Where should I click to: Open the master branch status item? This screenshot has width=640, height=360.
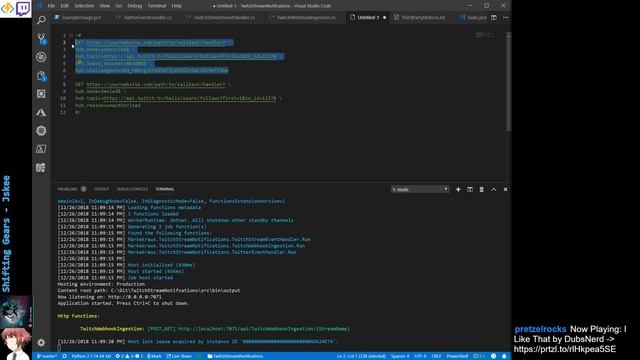(47, 356)
